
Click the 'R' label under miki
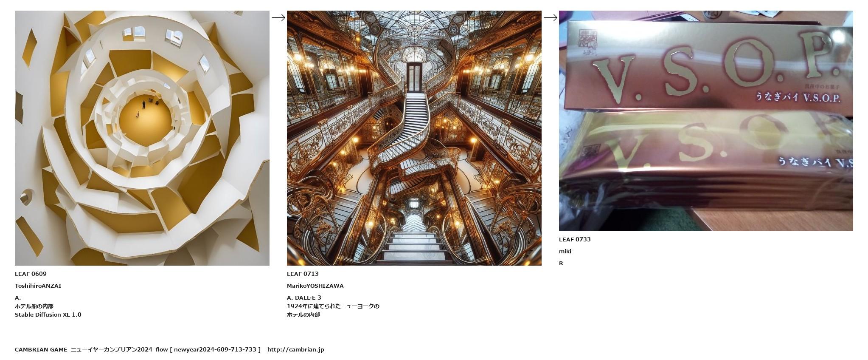click(561, 263)
